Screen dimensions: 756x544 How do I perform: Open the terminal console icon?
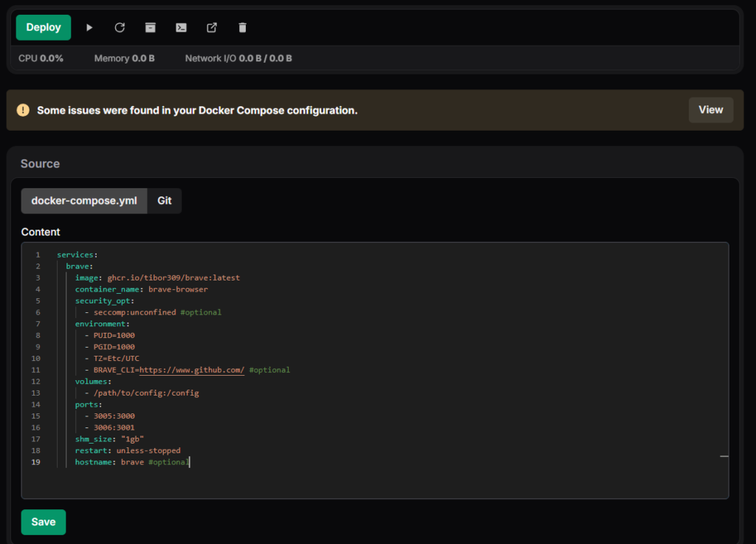point(181,27)
